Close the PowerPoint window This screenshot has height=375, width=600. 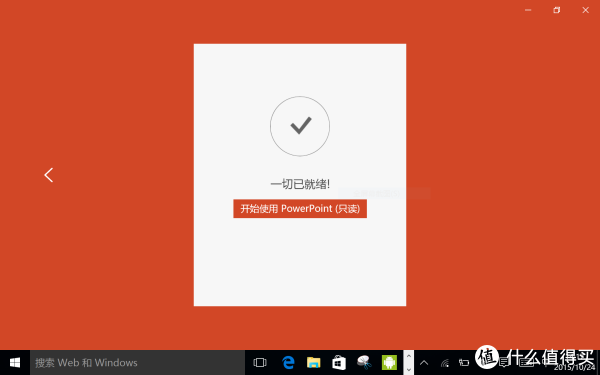click(585, 10)
